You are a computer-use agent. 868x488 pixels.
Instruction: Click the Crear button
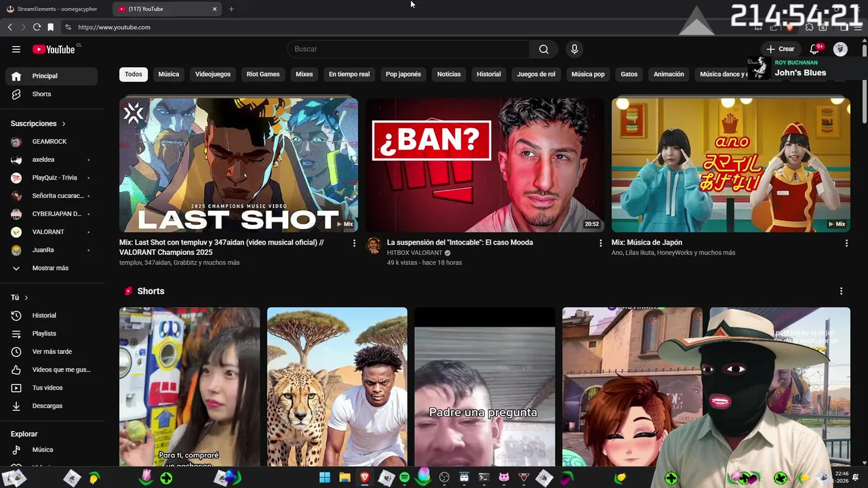pos(780,49)
